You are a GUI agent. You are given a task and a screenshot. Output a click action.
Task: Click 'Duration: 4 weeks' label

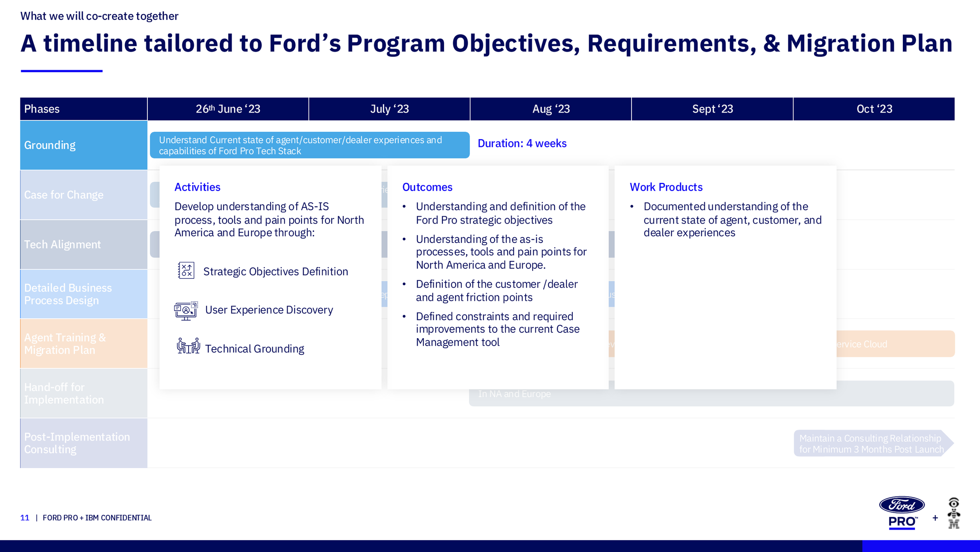click(x=522, y=144)
